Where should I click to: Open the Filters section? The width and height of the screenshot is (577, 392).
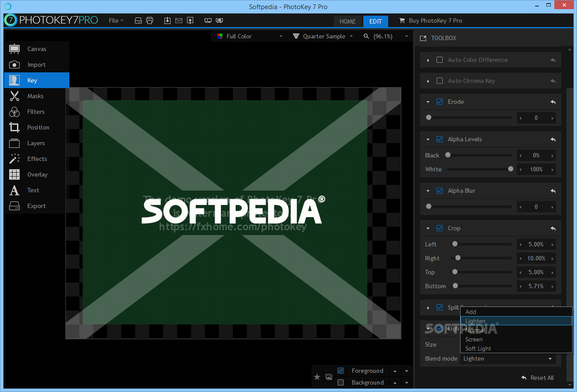pyautogui.click(x=37, y=112)
